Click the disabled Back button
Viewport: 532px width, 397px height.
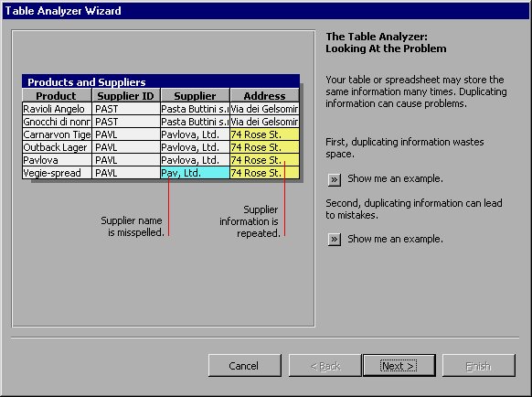pyautogui.click(x=325, y=366)
